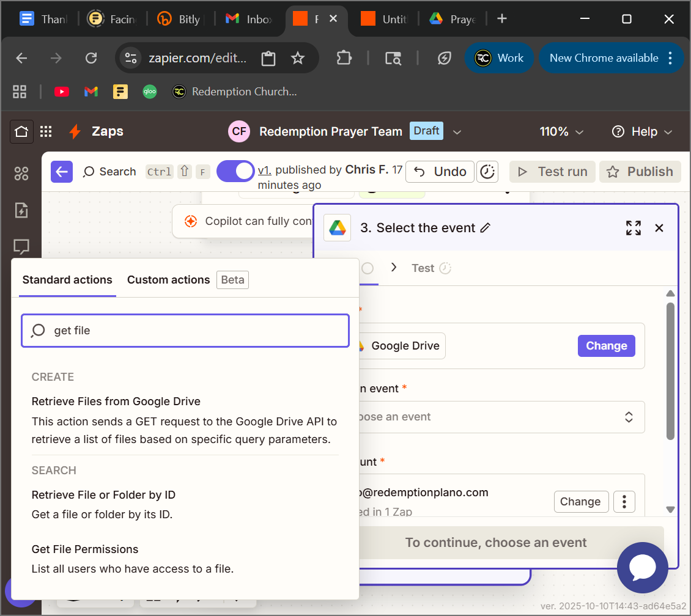The image size is (691, 616).
Task: Open the Zap name chevron dropdown
Action: coord(456,131)
